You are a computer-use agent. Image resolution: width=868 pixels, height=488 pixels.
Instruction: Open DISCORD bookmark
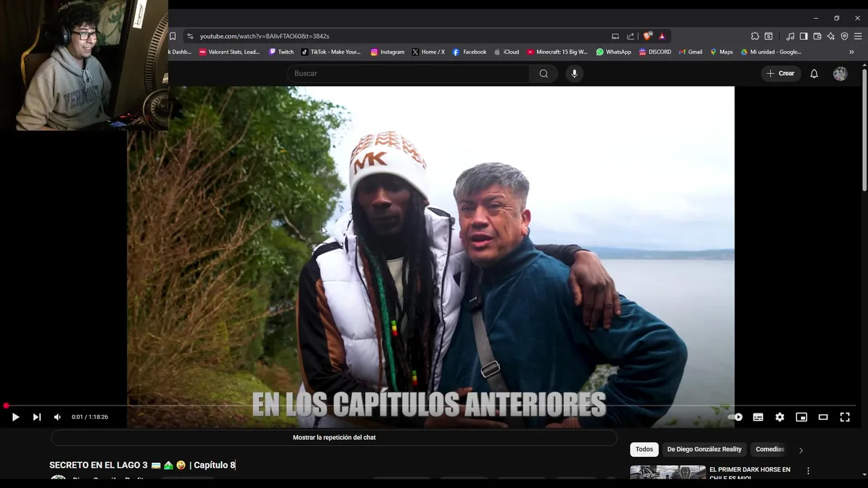pos(655,52)
